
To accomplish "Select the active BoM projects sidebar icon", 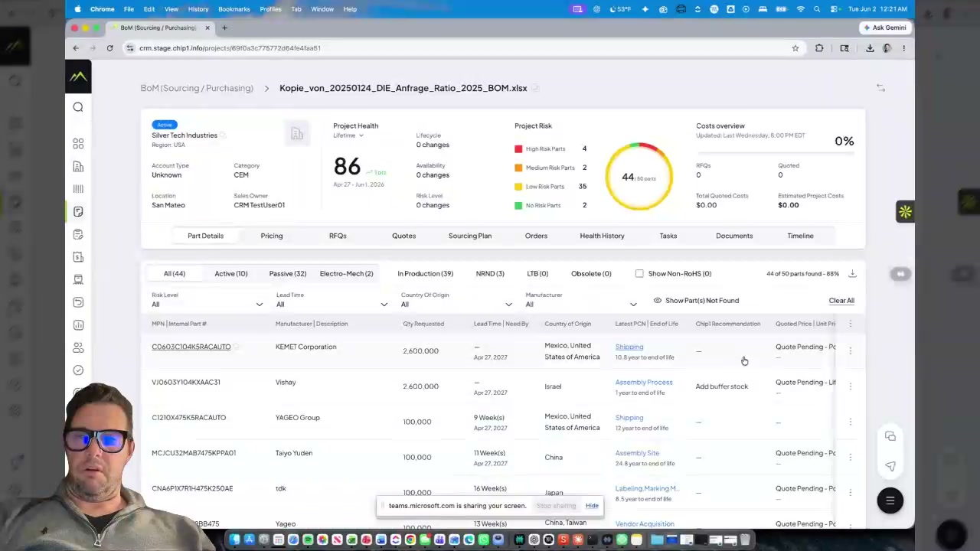I will pos(78,212).
